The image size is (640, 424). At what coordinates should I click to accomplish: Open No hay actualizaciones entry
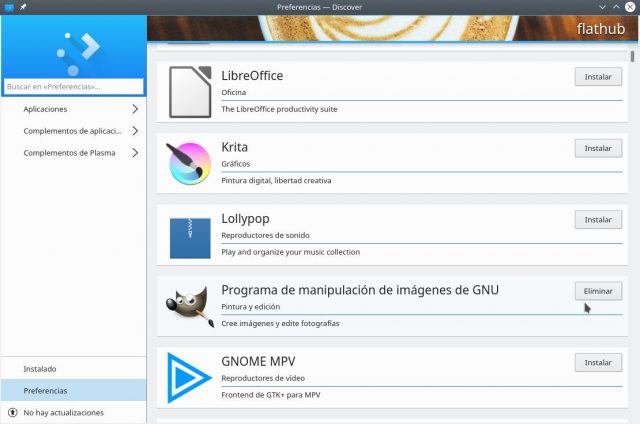click(x=73, y=413)
